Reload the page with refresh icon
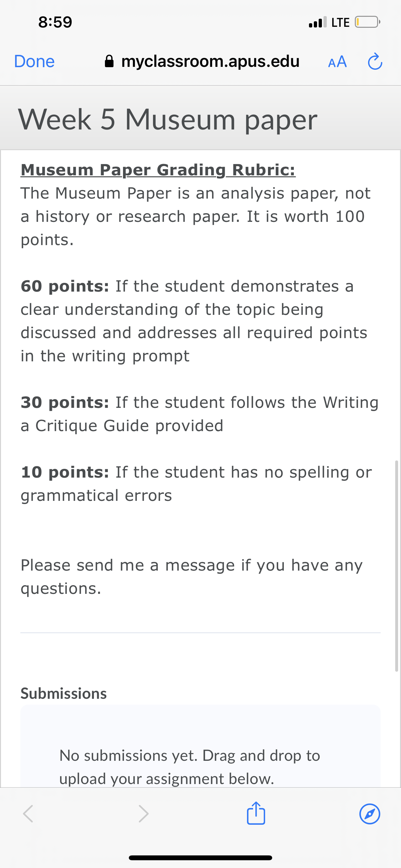 click(375, 61)
